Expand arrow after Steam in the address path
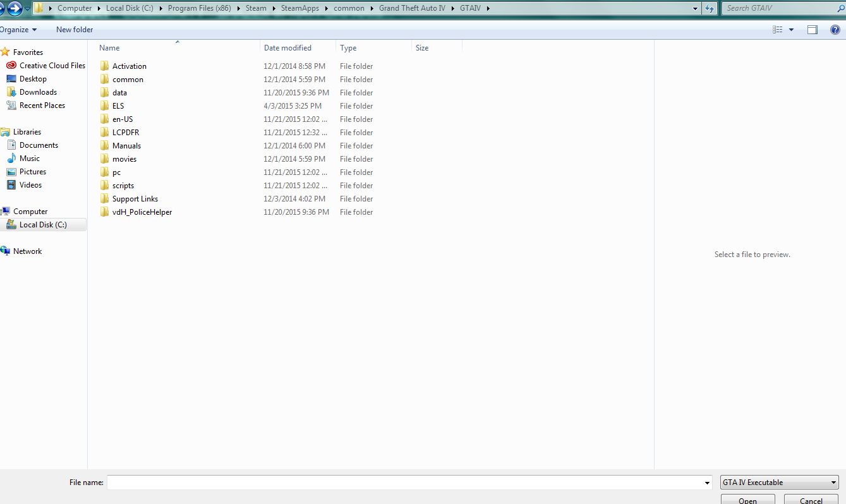The width and height of the screenshot is (846, 504). tap(274, 8)
